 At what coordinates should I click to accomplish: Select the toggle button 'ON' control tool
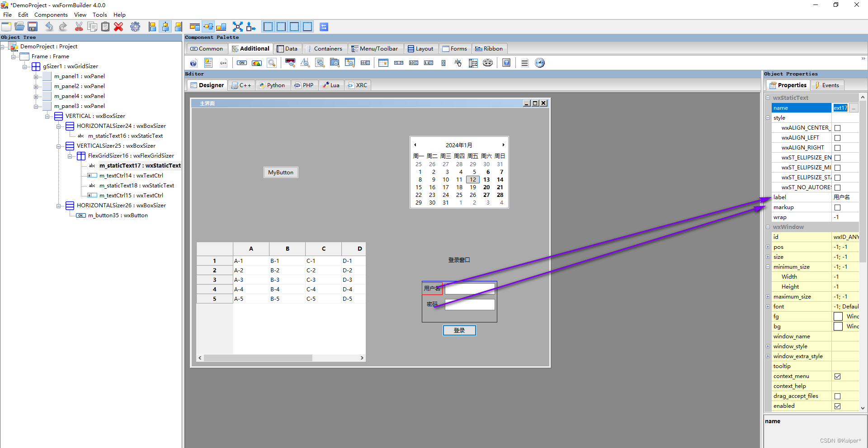pyautogui.click(x=241, y=63)
